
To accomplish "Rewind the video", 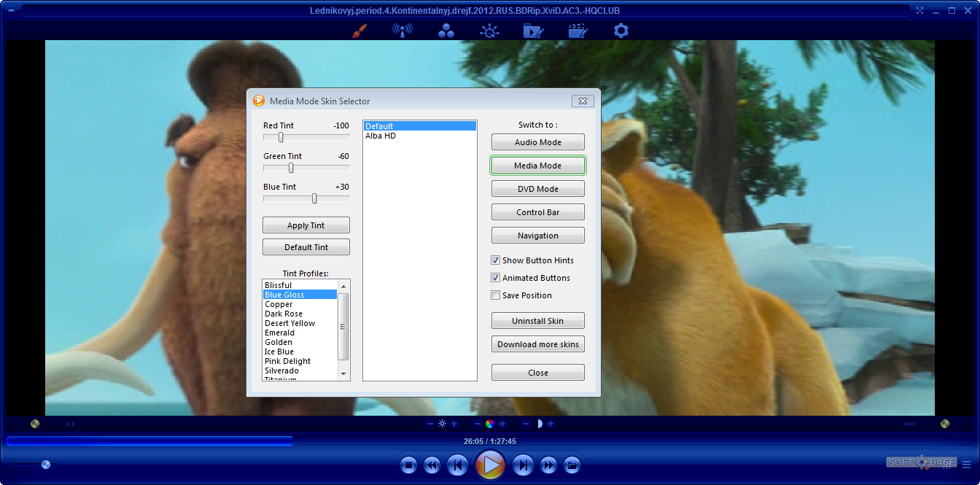I will click(x=432, y=465).
